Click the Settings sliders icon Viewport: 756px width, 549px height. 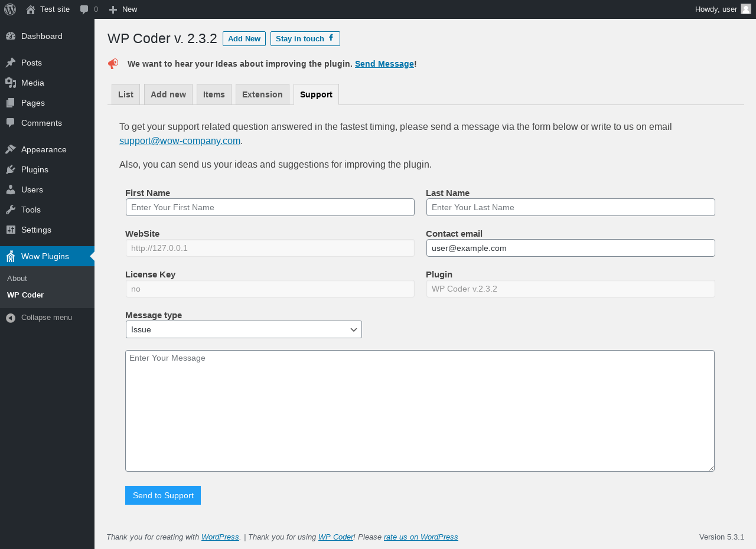[11, 230]
